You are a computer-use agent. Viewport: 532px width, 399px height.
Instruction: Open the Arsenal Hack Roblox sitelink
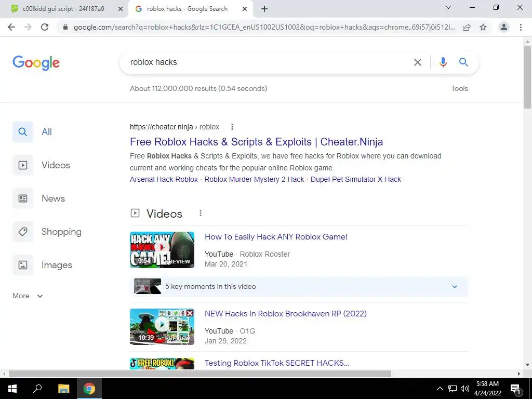(x=164, y=179)
